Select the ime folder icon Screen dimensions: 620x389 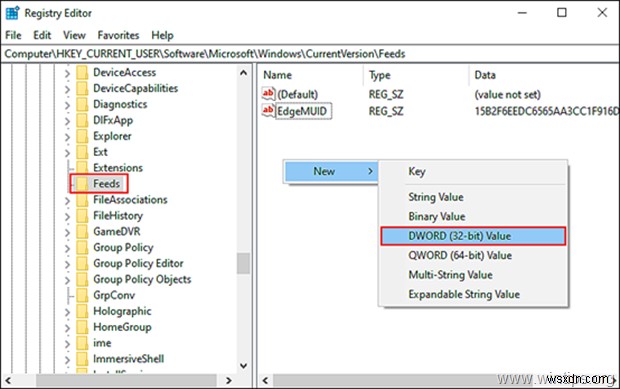pyautogui.click(x=82, y=343)
